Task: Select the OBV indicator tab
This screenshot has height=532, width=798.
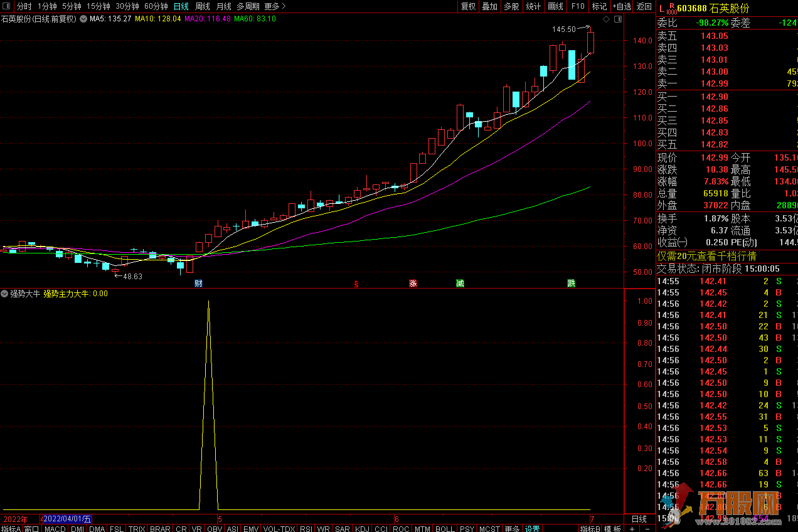Action: click(x=215, y=529)
